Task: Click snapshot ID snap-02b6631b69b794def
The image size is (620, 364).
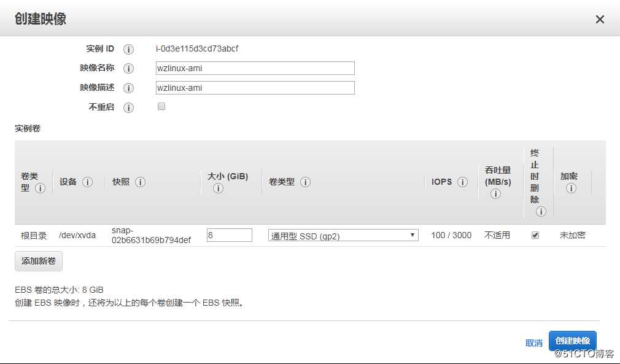Action: pos(151,235)
